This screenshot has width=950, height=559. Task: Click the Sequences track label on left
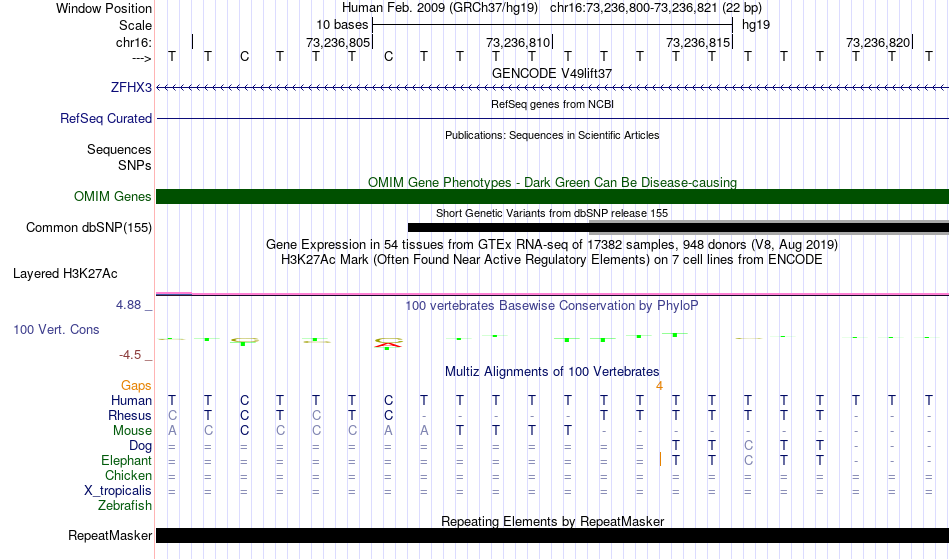[119, 149]
